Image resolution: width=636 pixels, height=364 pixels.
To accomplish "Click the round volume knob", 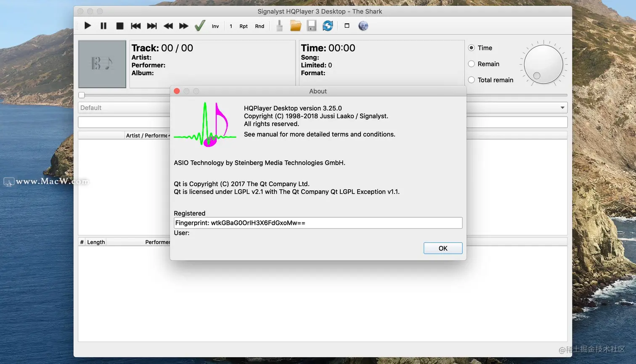I will (x=543, y=64).
